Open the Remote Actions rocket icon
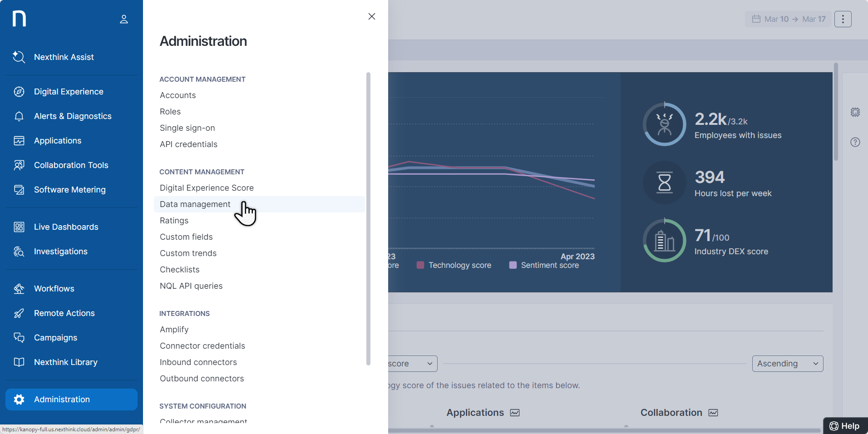868x434 pixels. 19,313
